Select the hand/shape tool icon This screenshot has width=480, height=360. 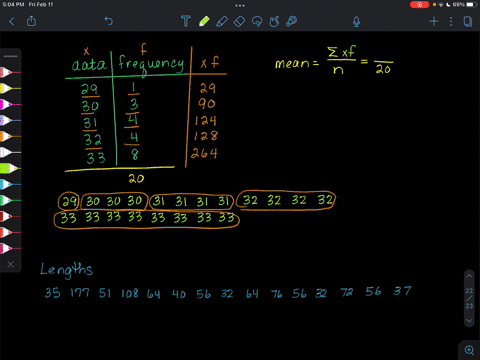coord(274,21)
